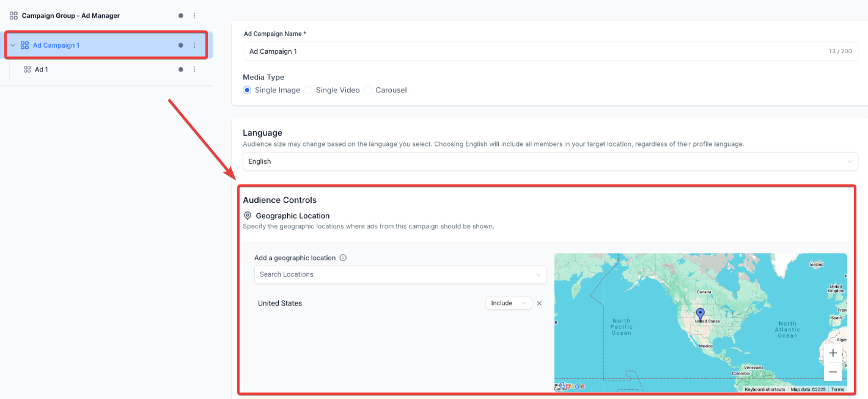868x399 pixels.
Task: Open the Campaign Group three-dot menu
Action: [194, 16]
